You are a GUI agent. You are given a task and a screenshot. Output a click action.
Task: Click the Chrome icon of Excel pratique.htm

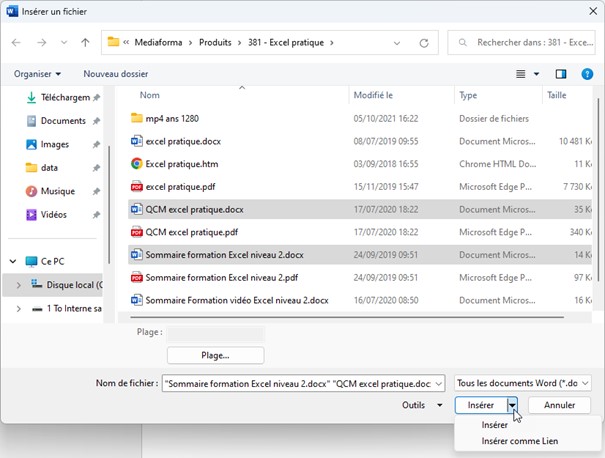click(137, 163)
